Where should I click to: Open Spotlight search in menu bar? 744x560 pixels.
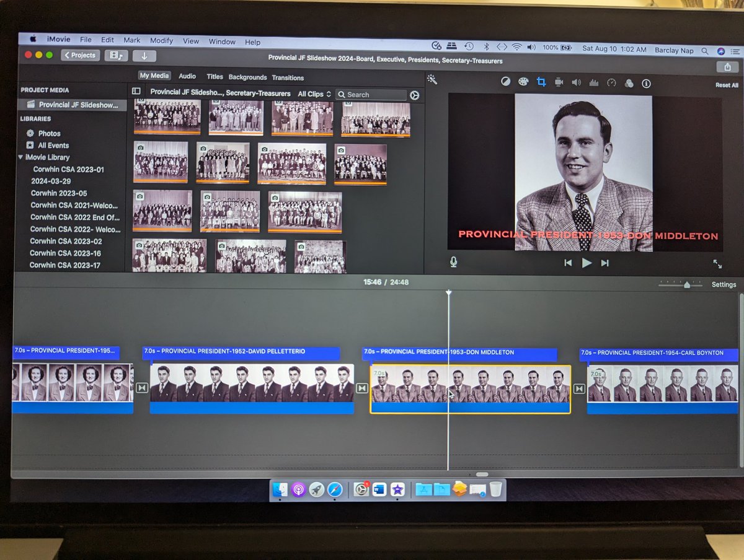pyautogui.click(x=705, y=51)
